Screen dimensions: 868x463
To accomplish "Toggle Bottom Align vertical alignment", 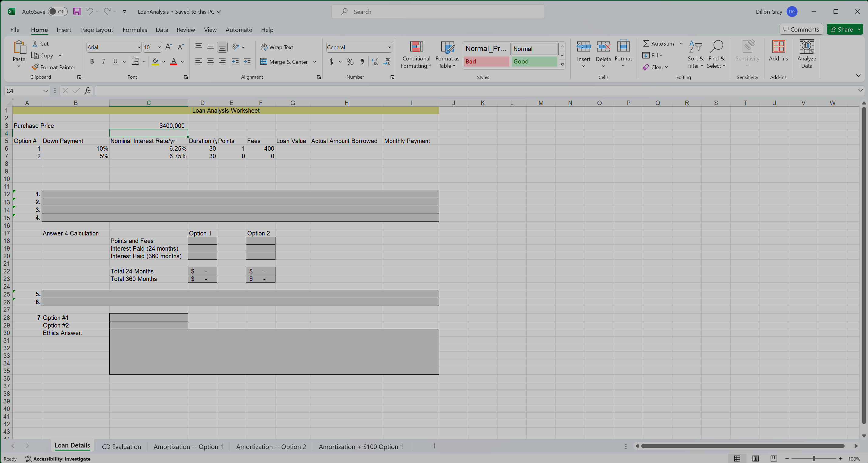I will click(x=222, y=47).
